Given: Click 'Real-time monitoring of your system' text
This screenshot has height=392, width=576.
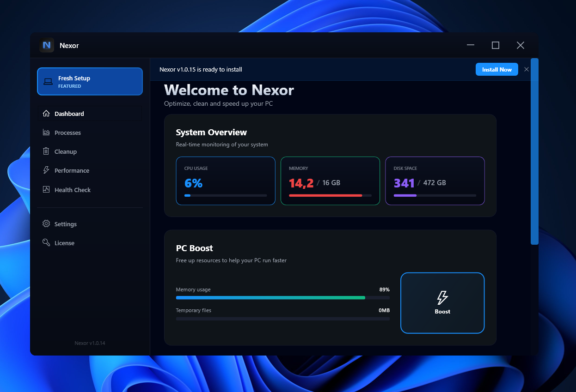Looking at the screenshot, I should tap(222, 145).
